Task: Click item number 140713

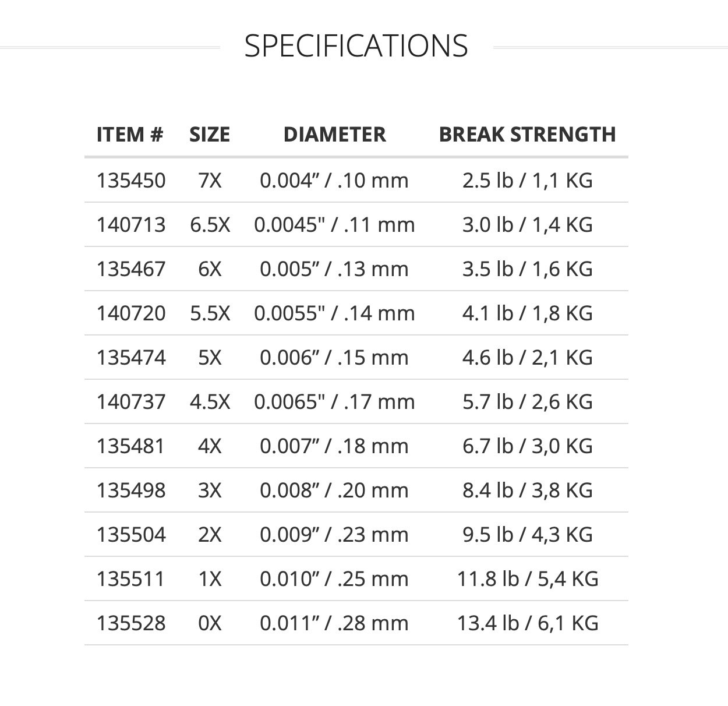Action: (x=131, y=225)
